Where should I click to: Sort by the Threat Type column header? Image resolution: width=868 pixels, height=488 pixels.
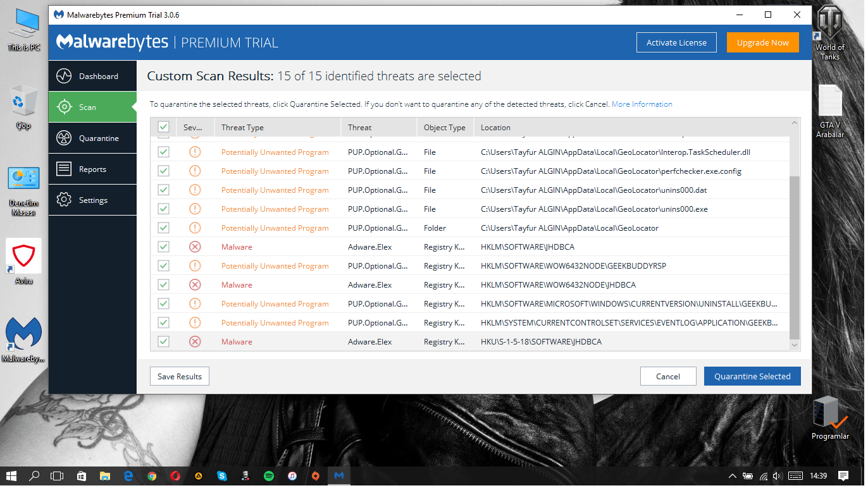click(278, 127)
